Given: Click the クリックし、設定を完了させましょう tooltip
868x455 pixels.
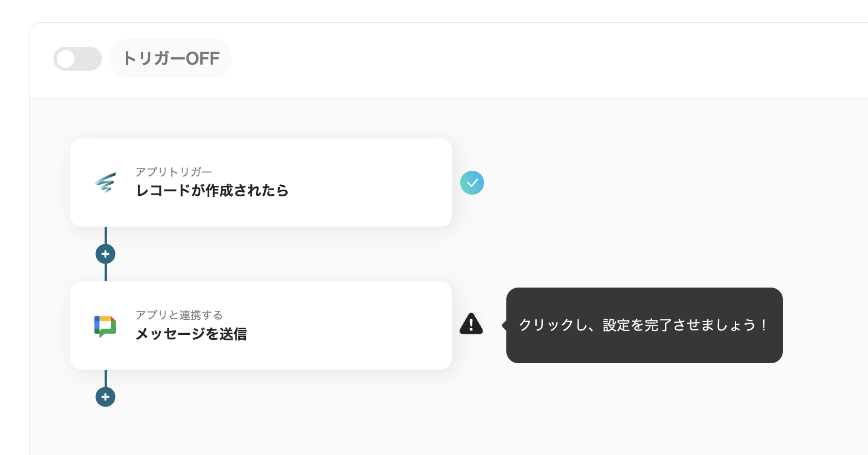Looking at the screenshot, I should [x=644, y=325].
